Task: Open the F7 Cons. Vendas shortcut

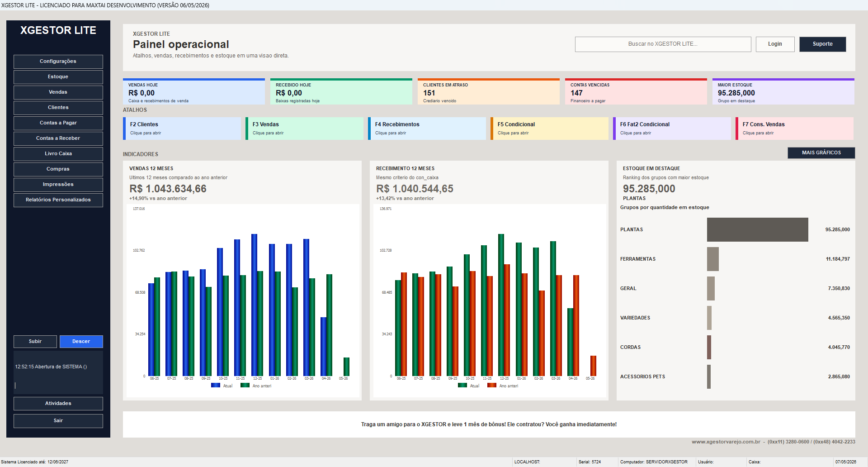Action: coord(795,129)
